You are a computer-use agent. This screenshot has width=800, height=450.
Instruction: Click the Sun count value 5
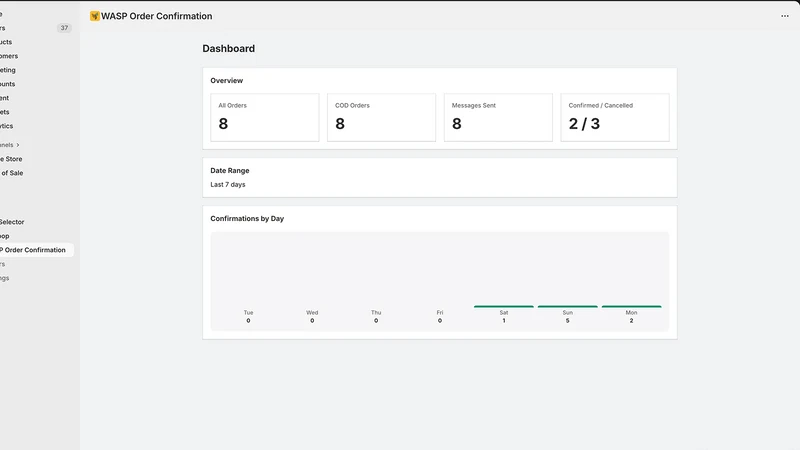click(x=567, y=321)
